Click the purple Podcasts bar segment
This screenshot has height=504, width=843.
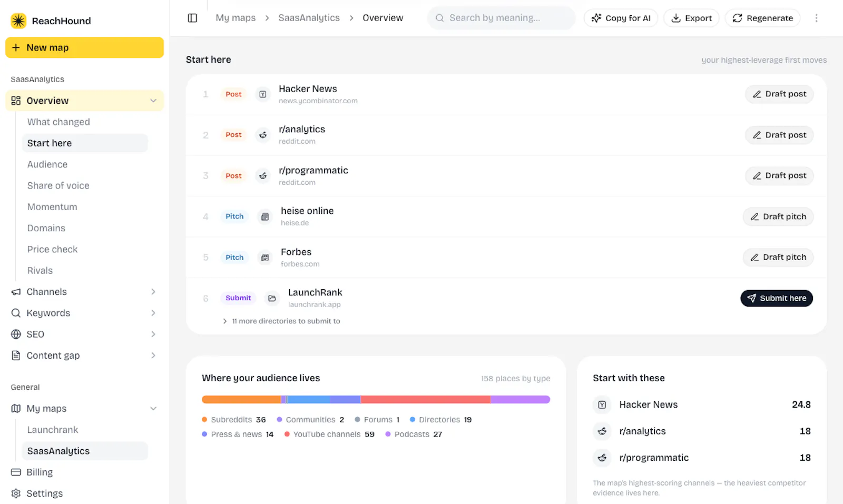pos(521,400)
